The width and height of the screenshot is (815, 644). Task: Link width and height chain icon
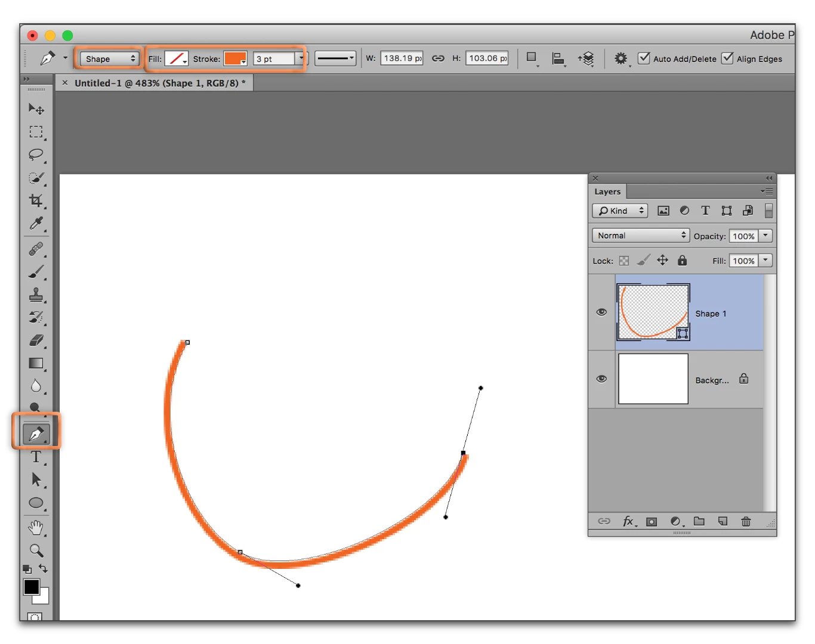pos(438,58)
